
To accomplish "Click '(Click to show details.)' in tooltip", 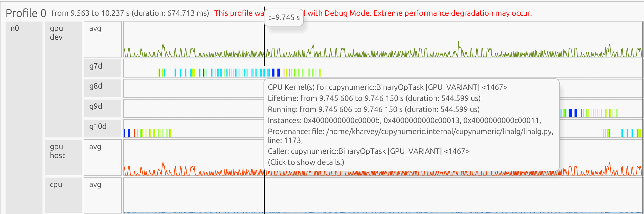I will 306,162.
